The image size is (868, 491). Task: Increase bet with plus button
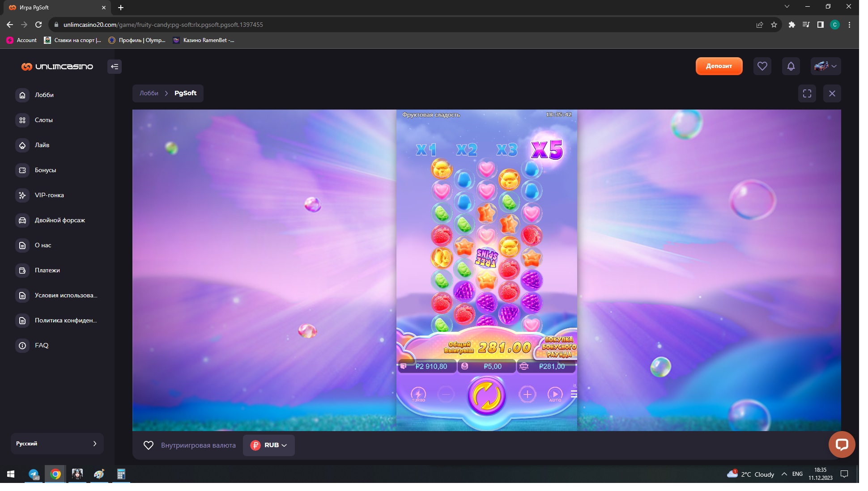click(x=527, y=394)
